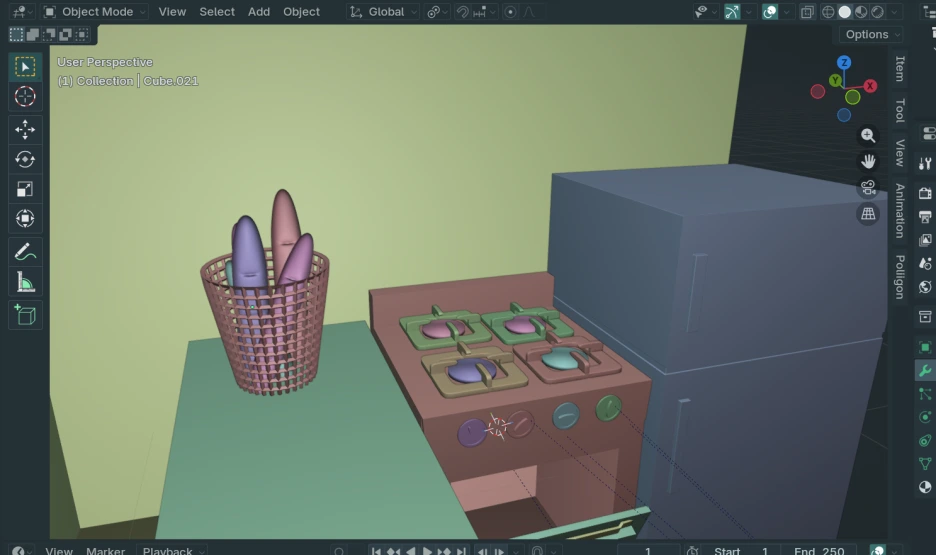
Task: Toggle proportional editing in header
Action: 510,12
